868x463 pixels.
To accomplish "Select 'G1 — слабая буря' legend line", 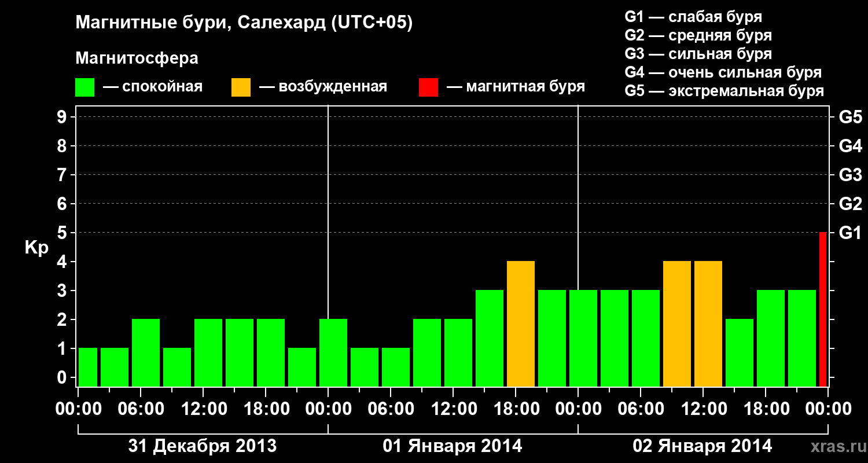I will (693, 17).
